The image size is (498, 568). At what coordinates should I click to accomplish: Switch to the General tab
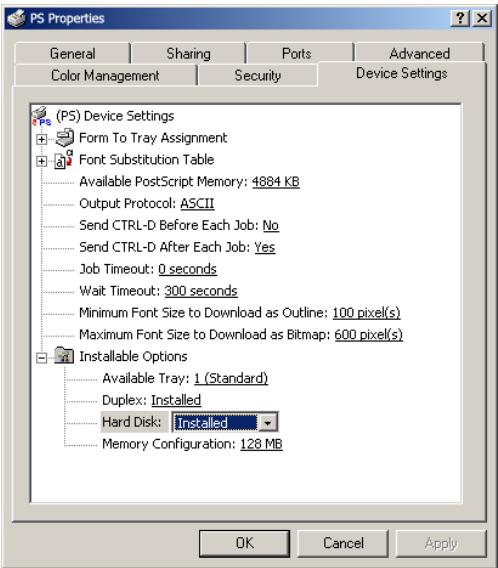[72, 54]
